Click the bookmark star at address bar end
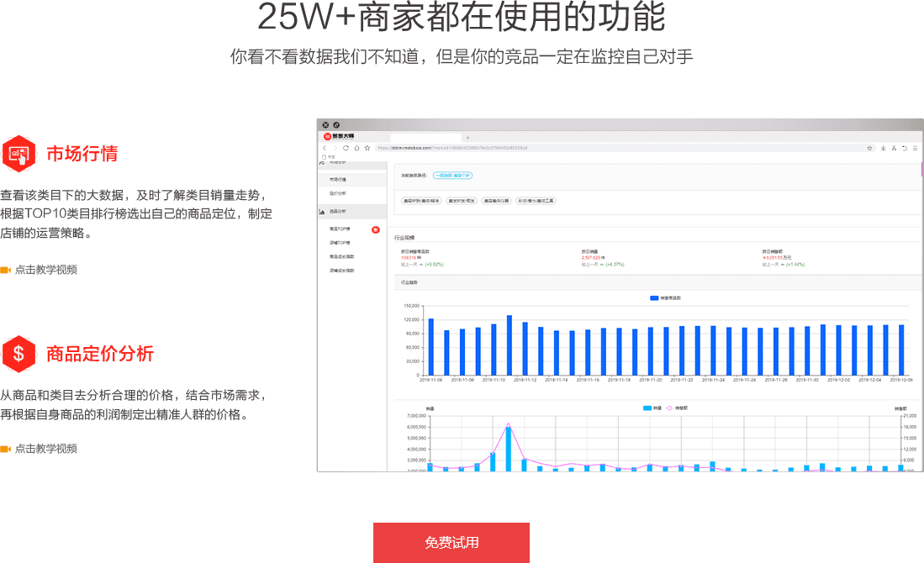 coord(869,148)
